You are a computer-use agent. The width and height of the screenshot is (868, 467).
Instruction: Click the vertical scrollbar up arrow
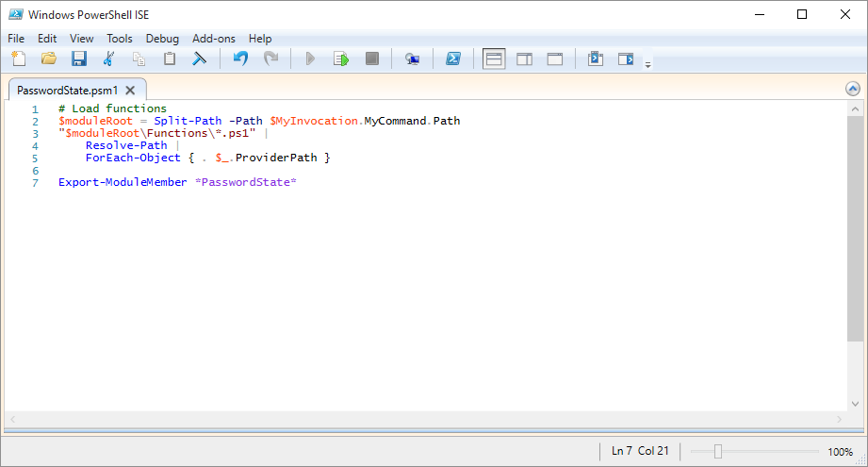pos(855,109)
